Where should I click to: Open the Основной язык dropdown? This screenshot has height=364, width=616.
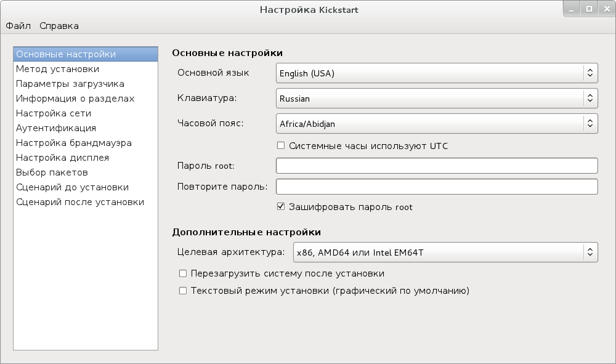tap(437, 73)
